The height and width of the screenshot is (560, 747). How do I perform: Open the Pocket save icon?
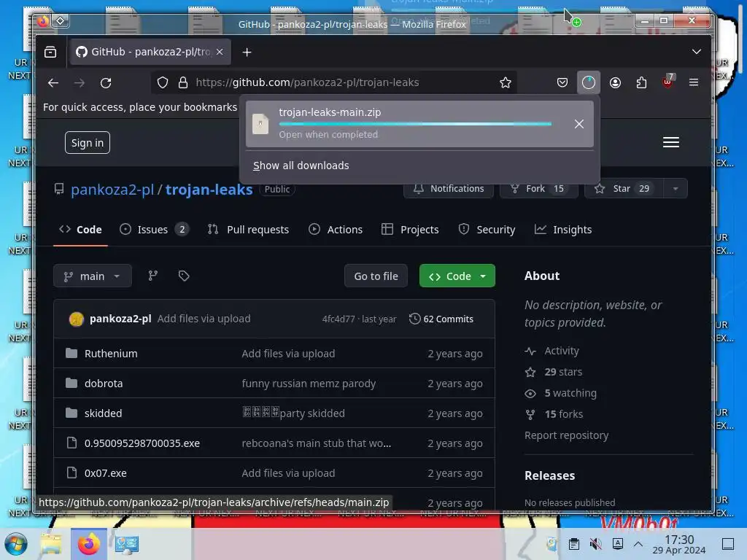click(562, 82)
